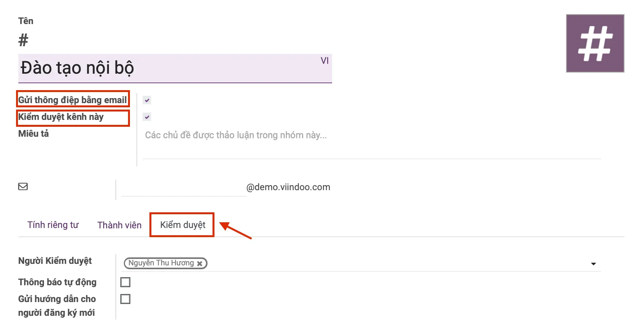This screenshot has width=644, height=320.
Task: Click the Thông báo tự động label
Action: point(57,282)
